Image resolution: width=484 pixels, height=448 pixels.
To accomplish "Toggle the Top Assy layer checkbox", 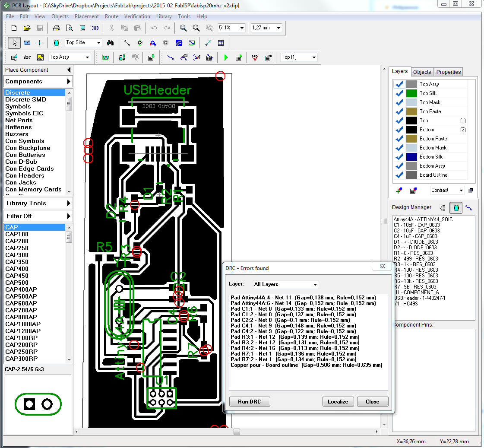I will pos(399,84).
